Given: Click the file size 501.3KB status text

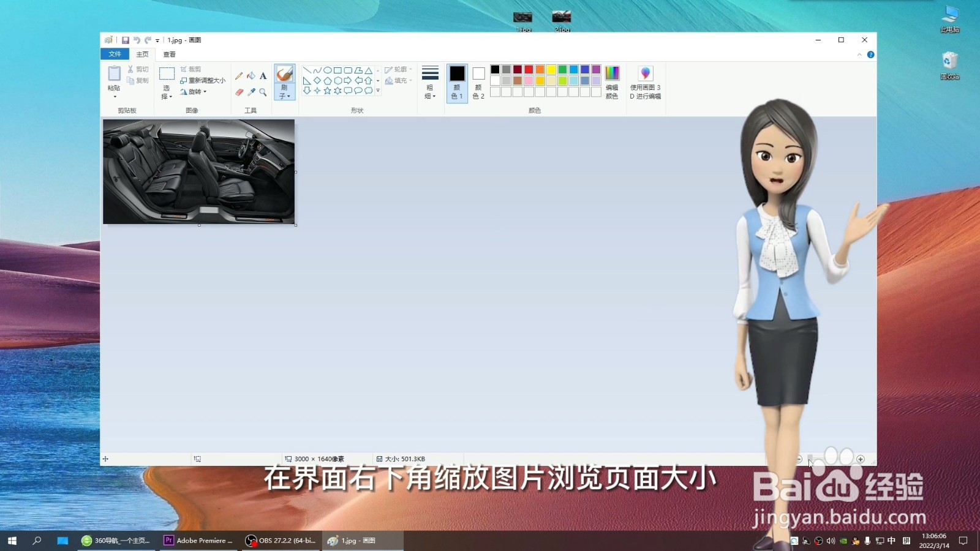Looking at the screenshot, I should click(x=405, y=459).
